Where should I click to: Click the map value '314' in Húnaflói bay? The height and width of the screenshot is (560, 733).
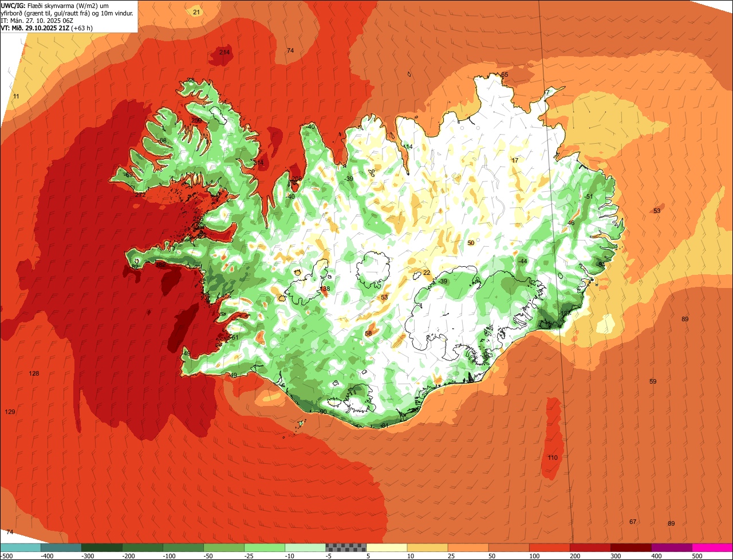point(258,163)
